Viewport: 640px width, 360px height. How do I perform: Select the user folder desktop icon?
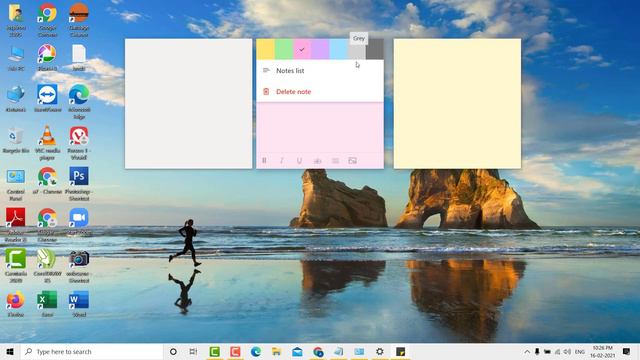click(16, 20)
